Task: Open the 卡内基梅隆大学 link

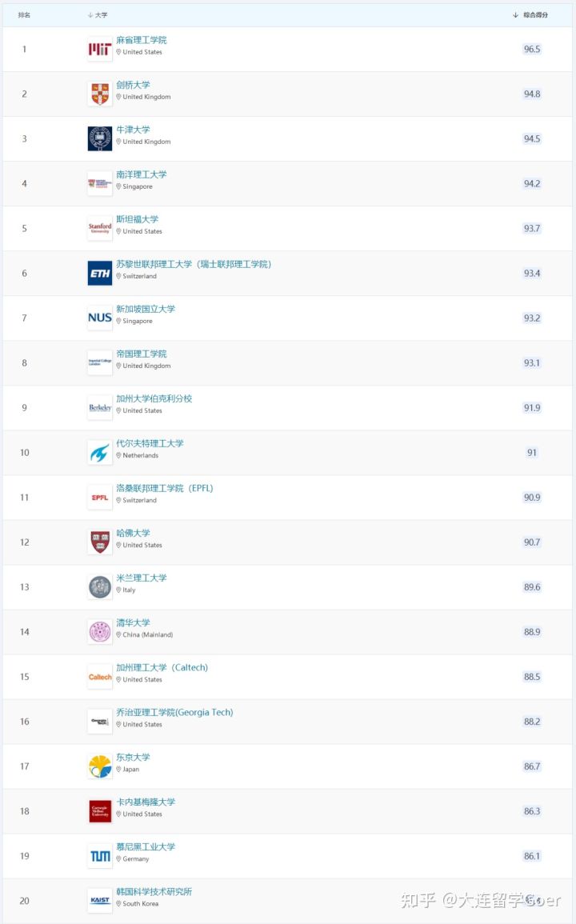Action: pos(146,802)
